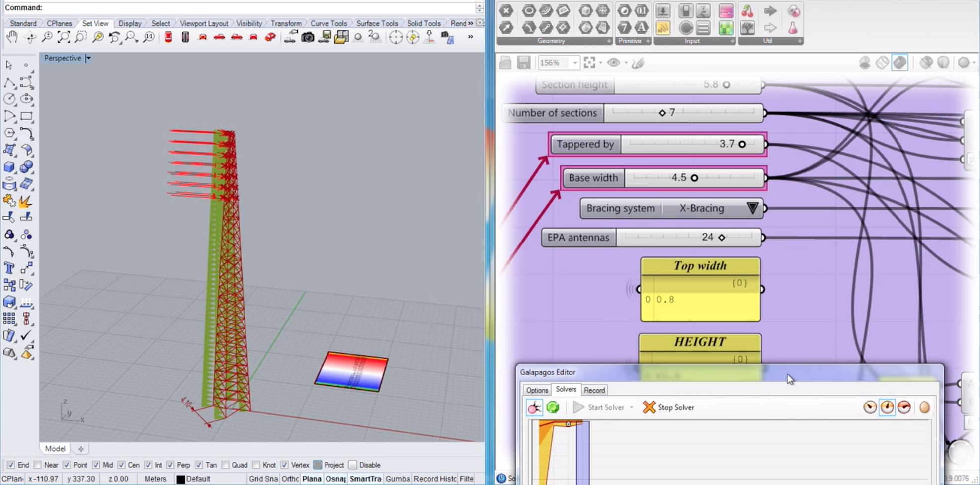This screenshot has height=485, width=980.
Task: Choose the Zoom Extents tool
Action: 64,37
